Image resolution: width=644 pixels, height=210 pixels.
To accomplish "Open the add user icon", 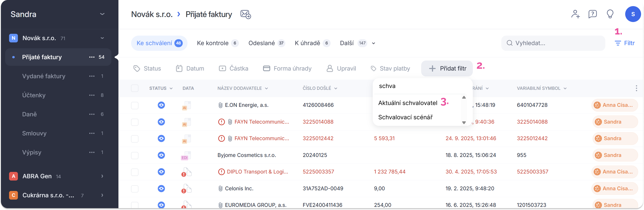I will point(575,14).
